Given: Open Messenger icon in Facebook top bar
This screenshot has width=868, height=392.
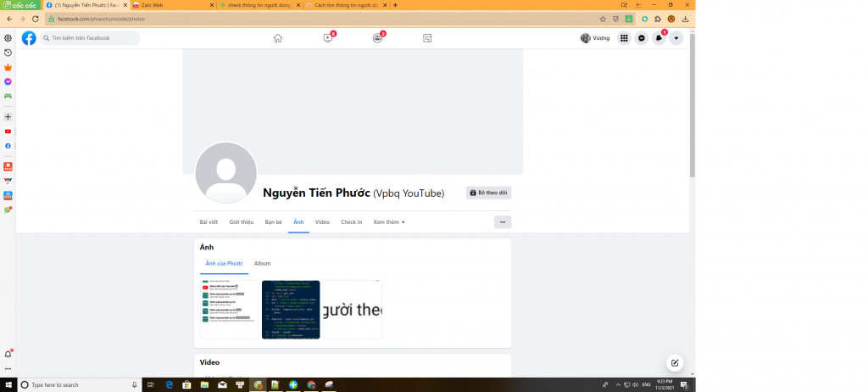Looking at the screenshot, I should pos(642,38).
